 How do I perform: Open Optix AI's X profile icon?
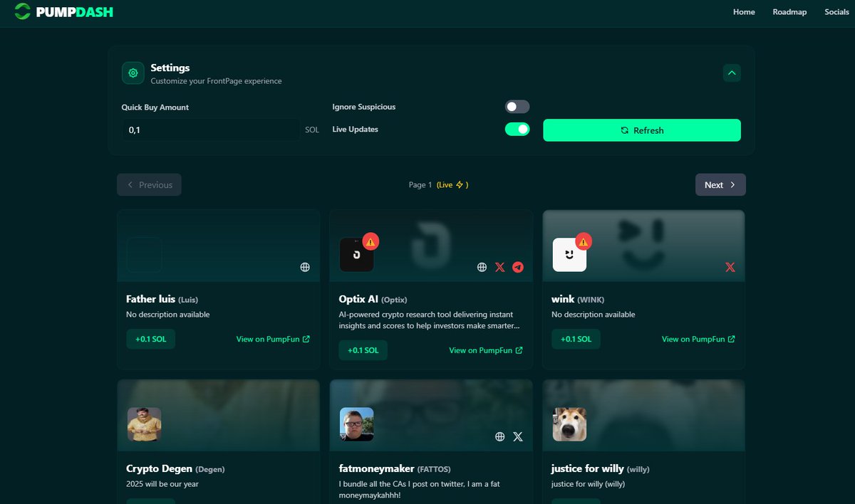[499, 267]
